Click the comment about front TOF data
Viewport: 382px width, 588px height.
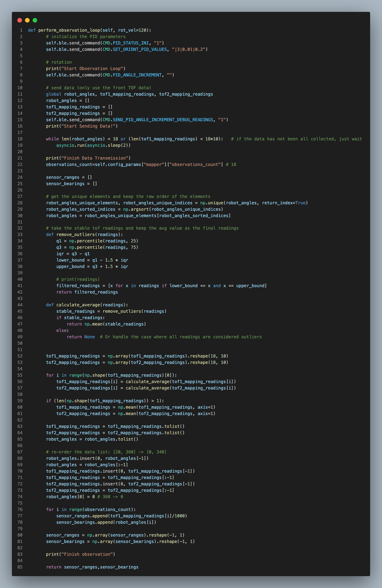pos(98,88)
